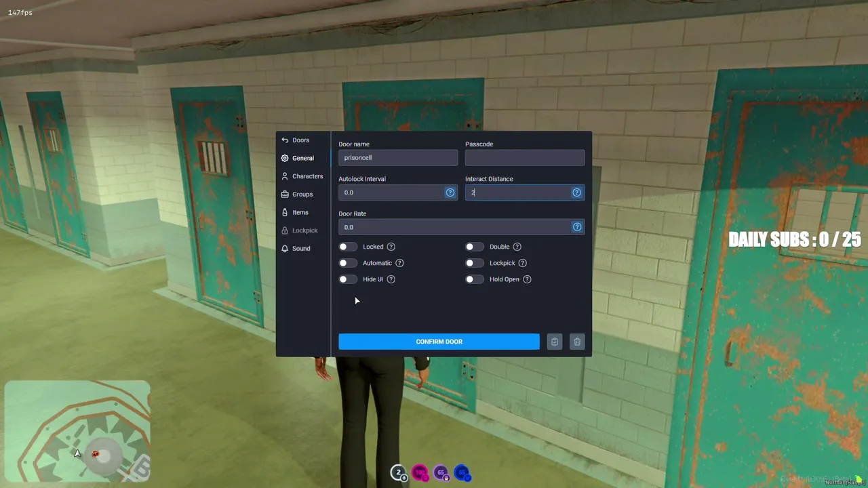Viewport: 868px width, 488px height.
Task: Show help for Interact Distance
Action: pyautogui.click(x=577, y=192)
